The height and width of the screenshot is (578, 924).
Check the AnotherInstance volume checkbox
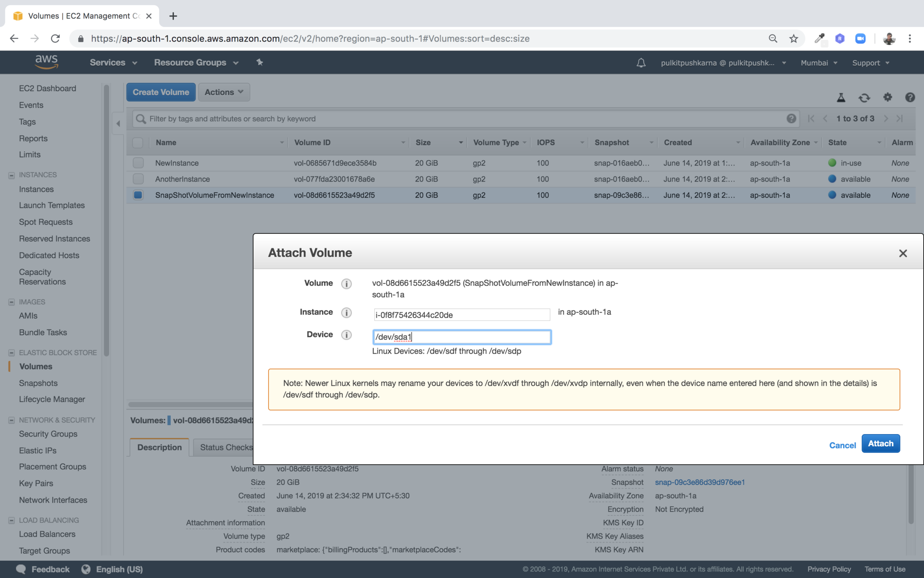click(x=138, y=179)
